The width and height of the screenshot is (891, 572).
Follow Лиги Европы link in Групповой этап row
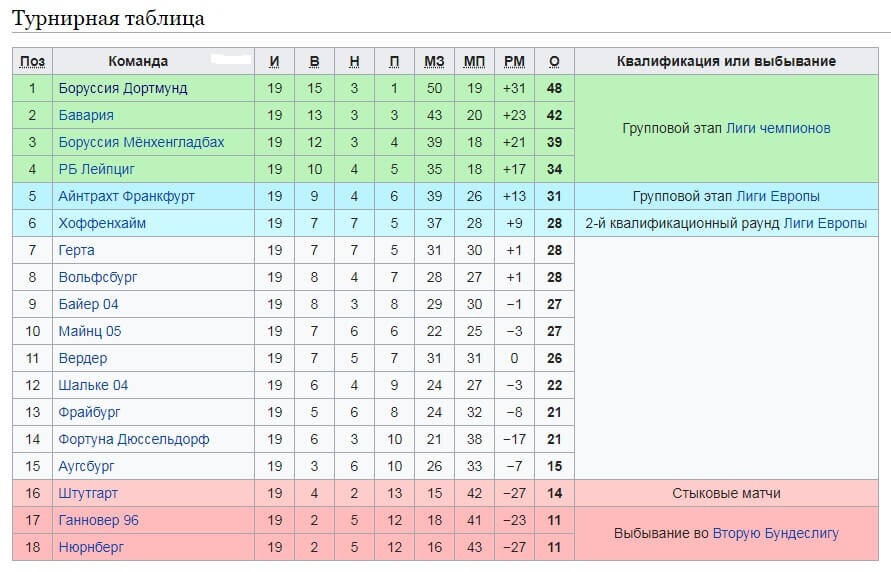[x=778, y=197]
